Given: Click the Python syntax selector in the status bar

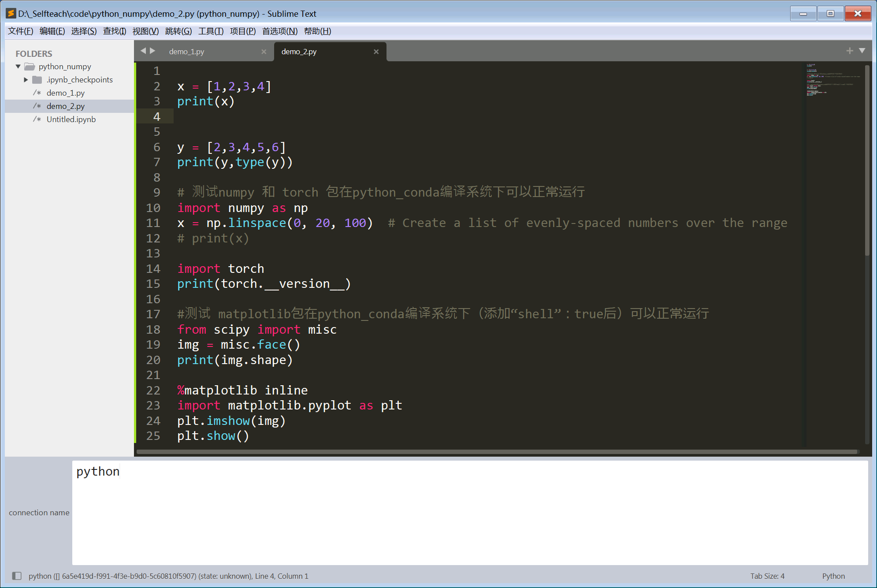Looking at the screenshot, I should tap(833, 576).
